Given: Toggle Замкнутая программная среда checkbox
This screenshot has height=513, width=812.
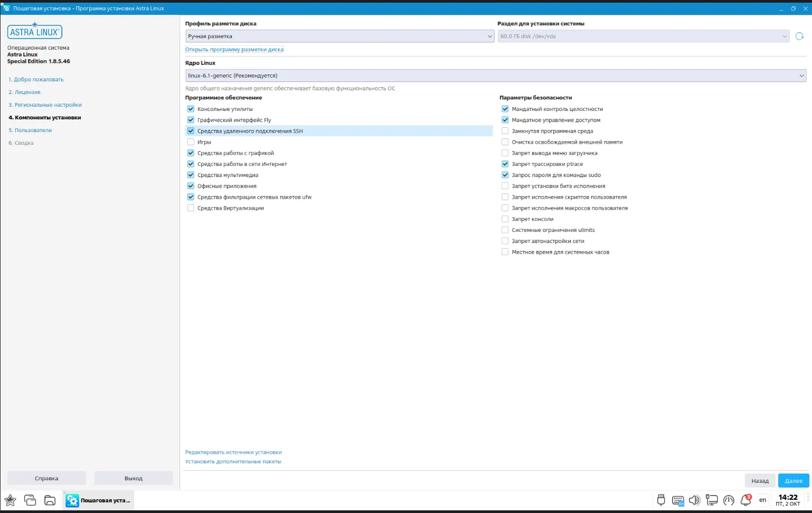Looking at the screenshot, I should [505, 130].
